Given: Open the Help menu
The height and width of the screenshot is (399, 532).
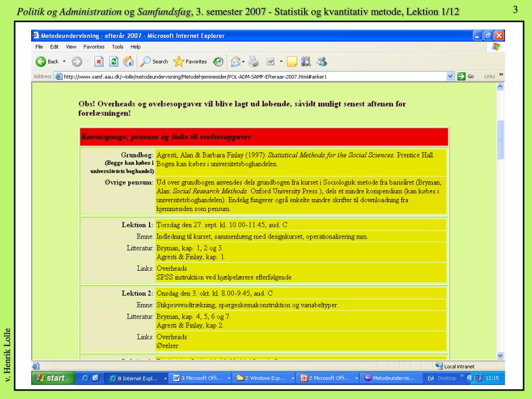Looking at the screenshot, I should (136, 47).
